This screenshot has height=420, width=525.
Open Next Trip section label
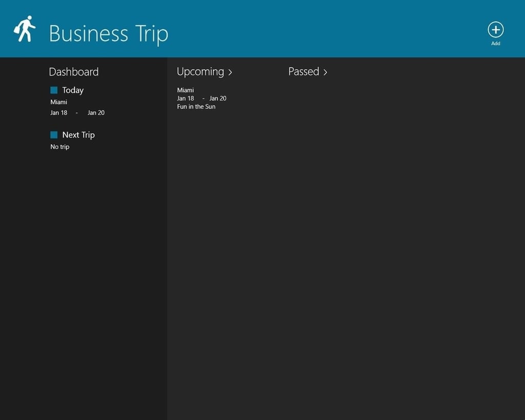tap(78, 135)
